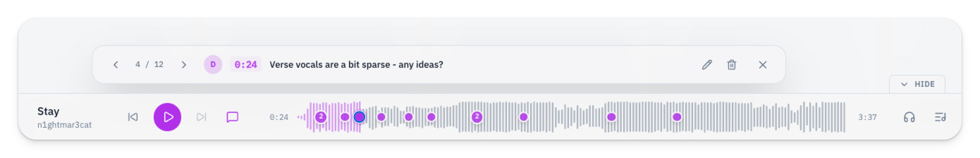Open the playlist queue icon
The height and width of the screenshot is (158, 980).
click(940, 117)
